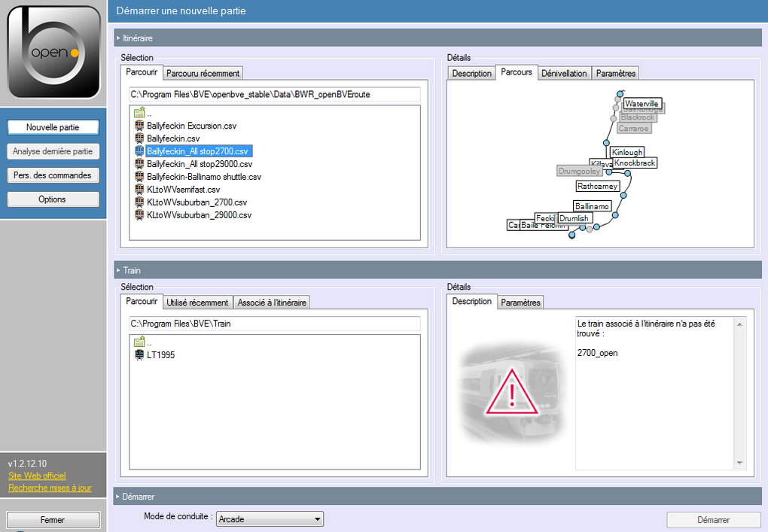Click Waterville station label on map
768x532 pixels.
coord(642,103)
